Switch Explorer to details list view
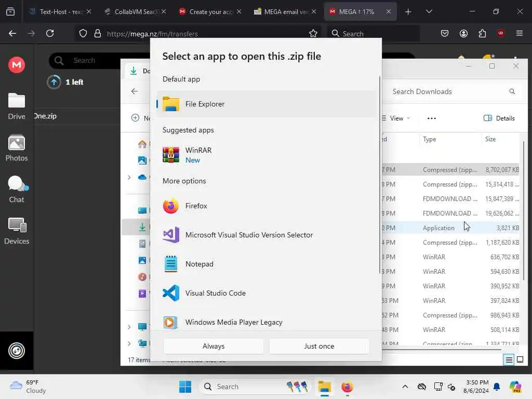 pyautogui.click(x=509, y=360)
